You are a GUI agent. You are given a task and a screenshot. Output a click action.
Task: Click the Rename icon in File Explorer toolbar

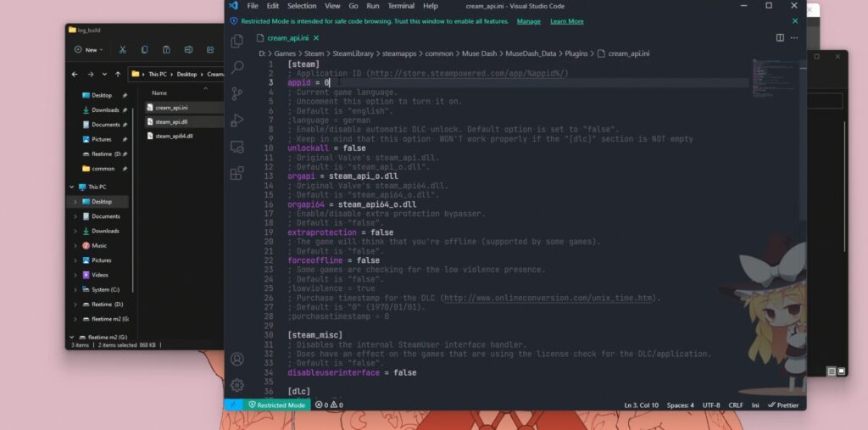(x=188, y=50)
